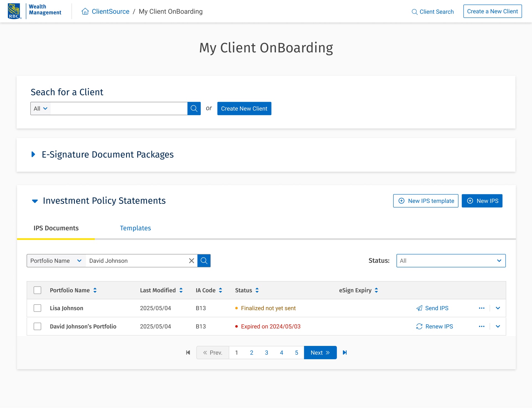Go to page 3 of results

point(267,353)
